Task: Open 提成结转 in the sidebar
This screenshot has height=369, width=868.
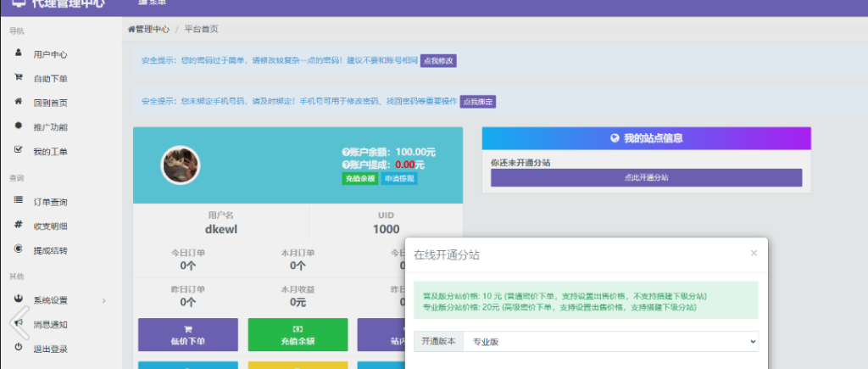Action: point(50,250)
